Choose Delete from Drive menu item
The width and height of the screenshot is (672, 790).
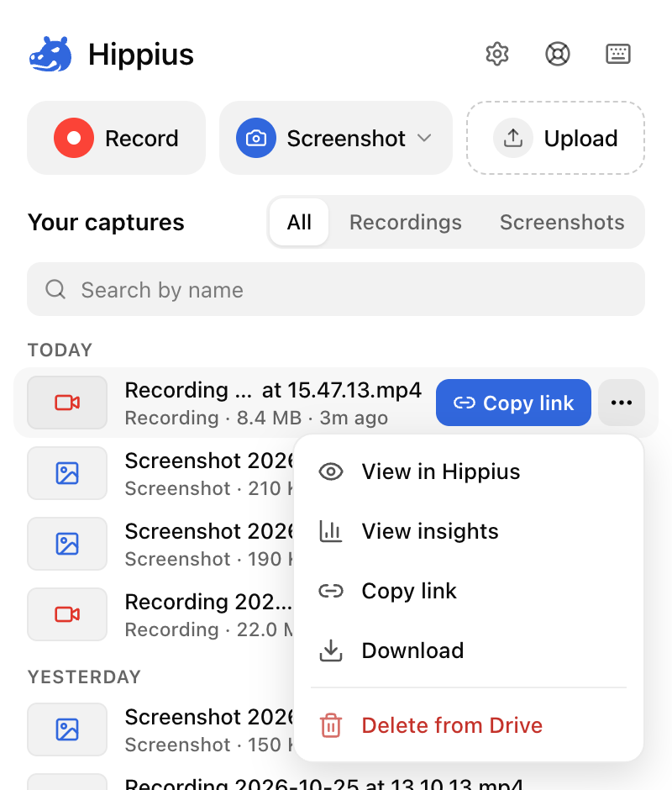point(469,725)
